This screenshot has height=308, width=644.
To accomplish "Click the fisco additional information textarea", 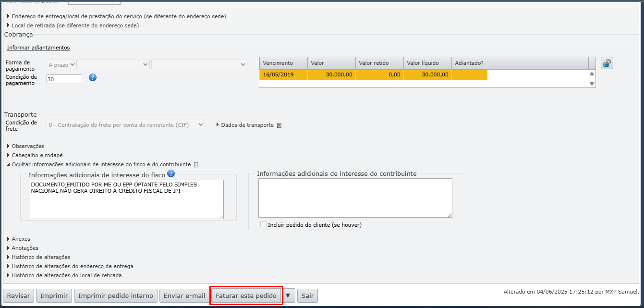I will [x=127, y=199].
